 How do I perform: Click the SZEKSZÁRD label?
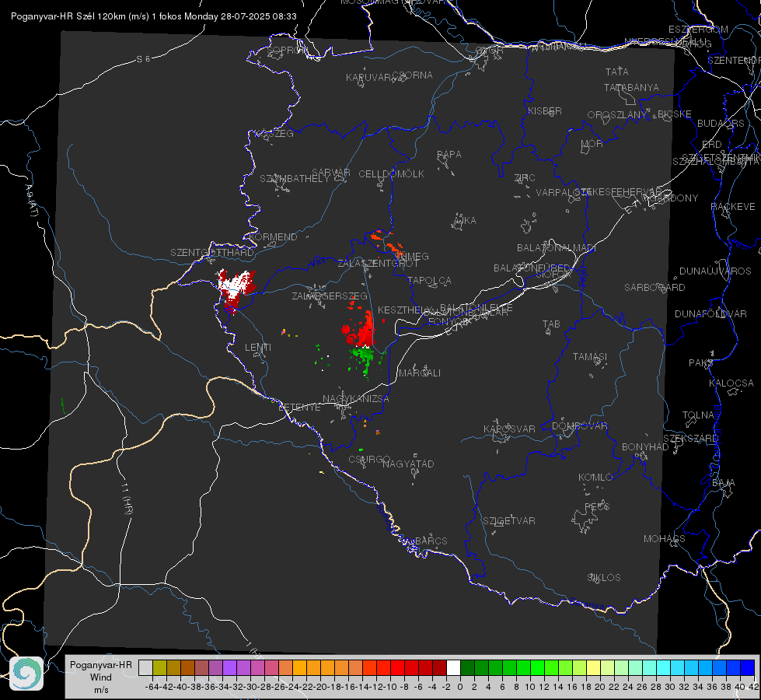tap(690, 439)
